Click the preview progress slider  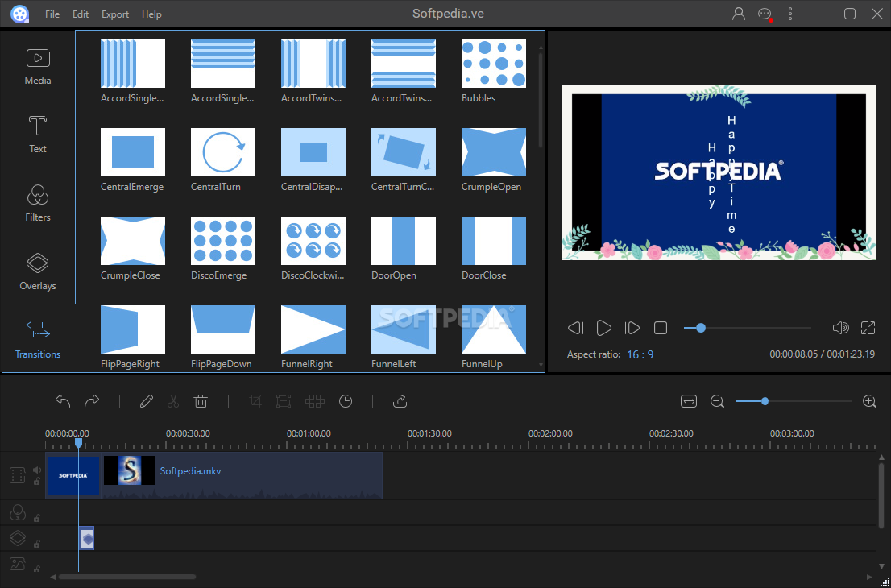[x=748, y=328]
